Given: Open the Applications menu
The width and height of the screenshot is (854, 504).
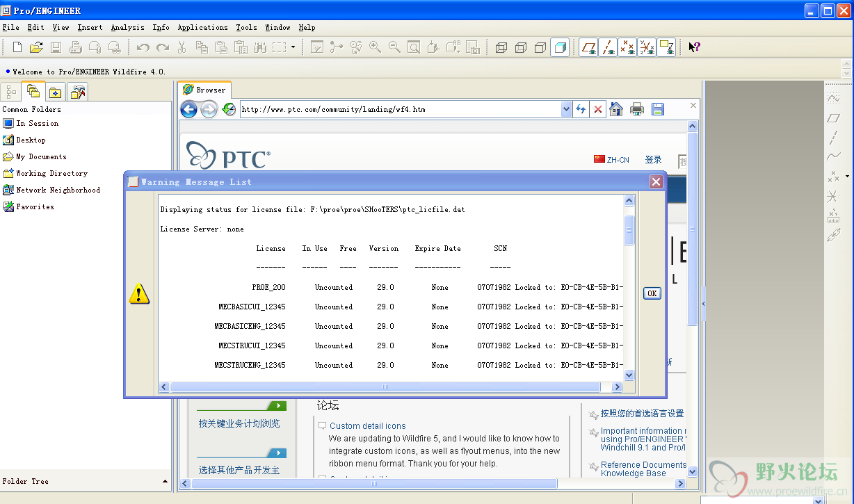Looking at the screenshot, I should [202, 27].
